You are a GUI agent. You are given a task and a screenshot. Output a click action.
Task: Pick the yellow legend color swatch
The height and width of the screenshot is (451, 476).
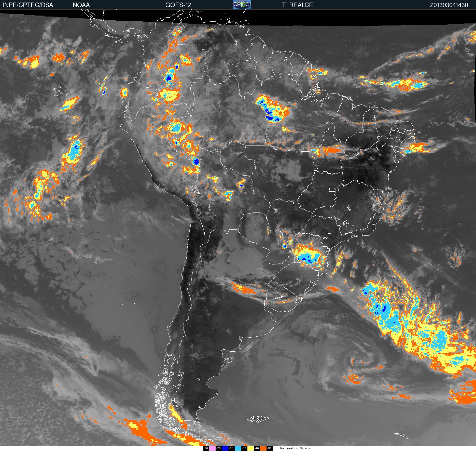point(250,448)
